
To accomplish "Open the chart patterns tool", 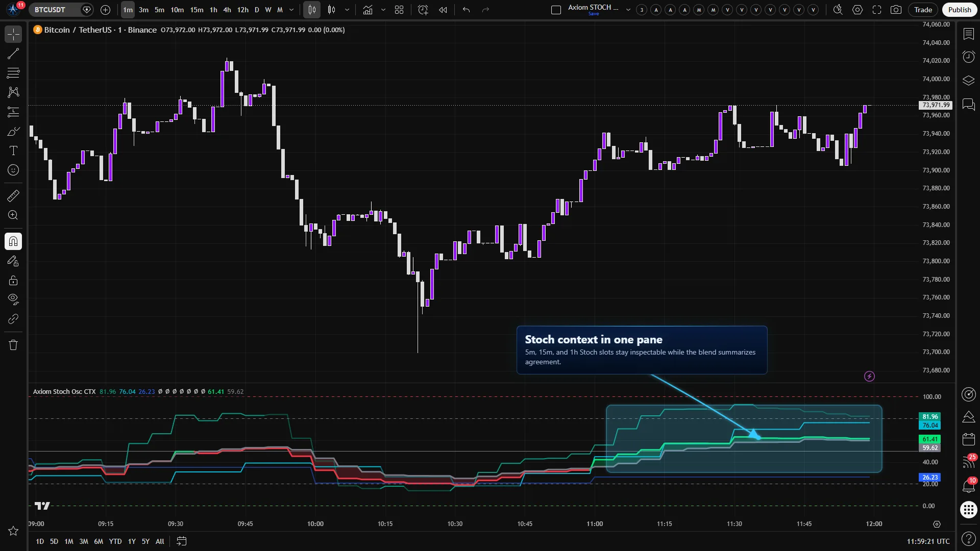I will click(13, 92).
